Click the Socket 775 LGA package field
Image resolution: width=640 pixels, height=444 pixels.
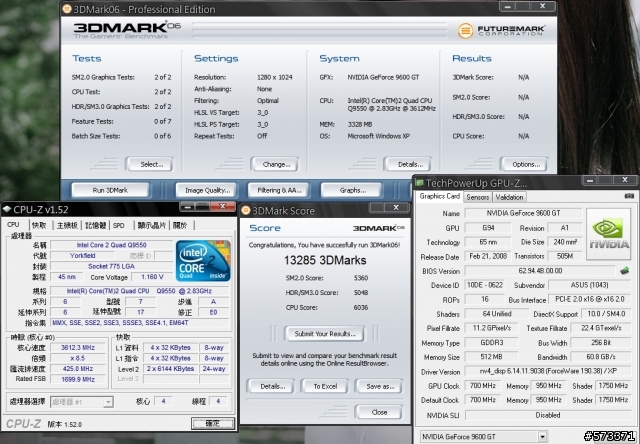click(x=111, y=266)
